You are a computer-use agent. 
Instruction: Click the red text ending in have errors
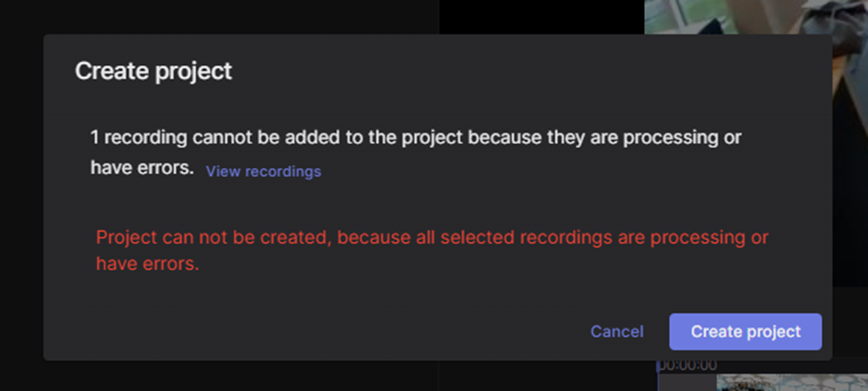click(x=432, y=250)
